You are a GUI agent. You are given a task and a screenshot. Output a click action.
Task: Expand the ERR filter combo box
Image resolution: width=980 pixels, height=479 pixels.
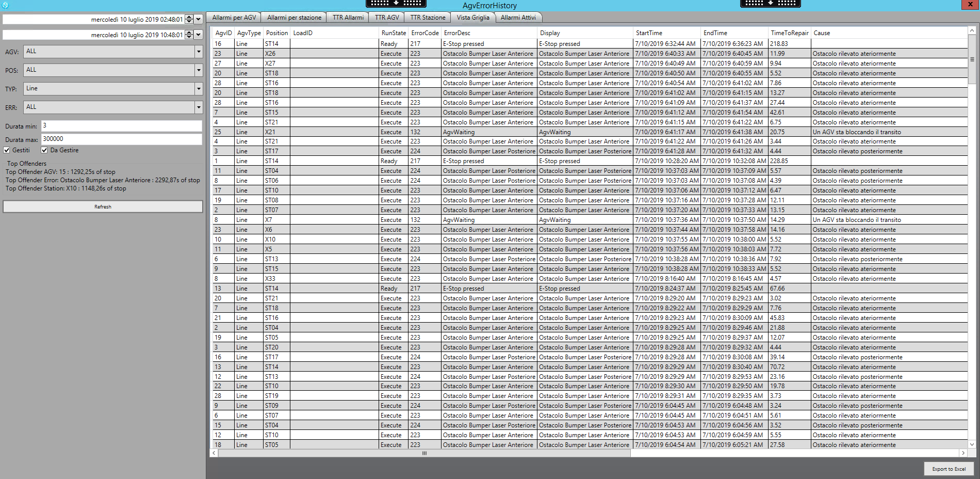199,107
